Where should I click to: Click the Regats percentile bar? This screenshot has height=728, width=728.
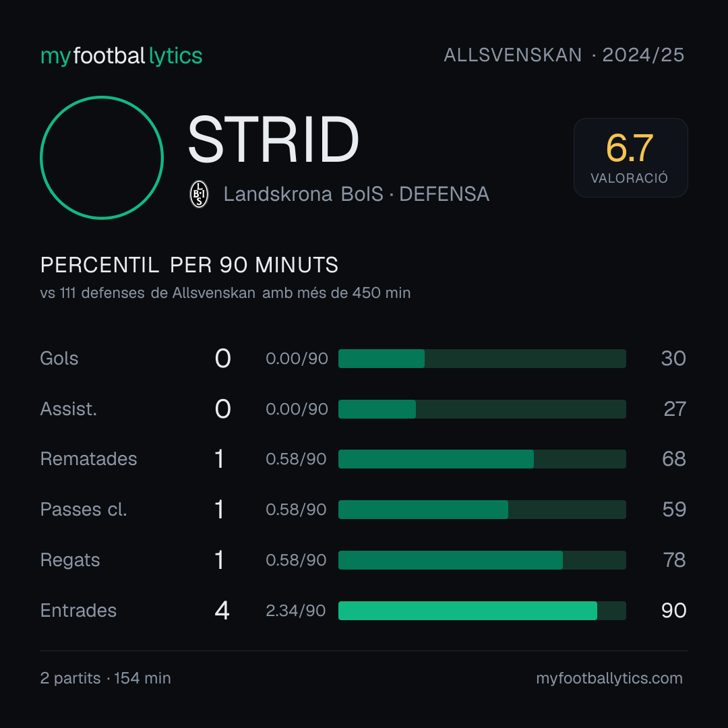(482, 560)
